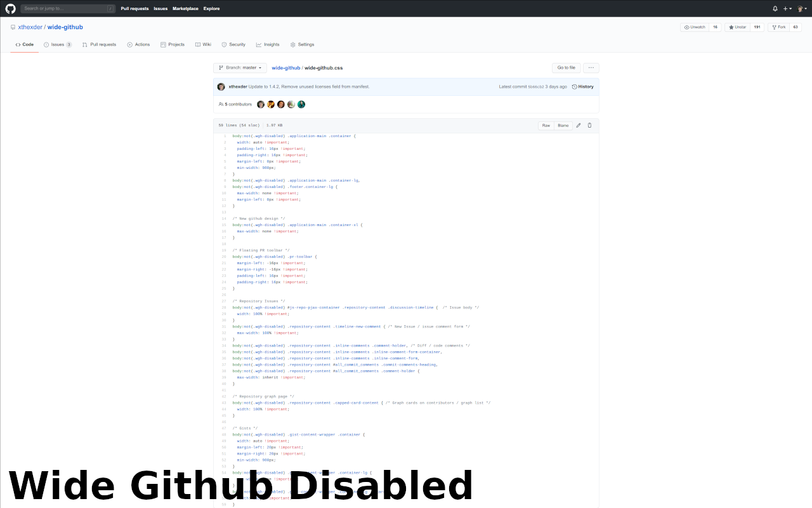Click the Search or jump to field
Image resolution: width=812 pixels, height=508 pixels.
pyautogui.click(x=67, y=8)
